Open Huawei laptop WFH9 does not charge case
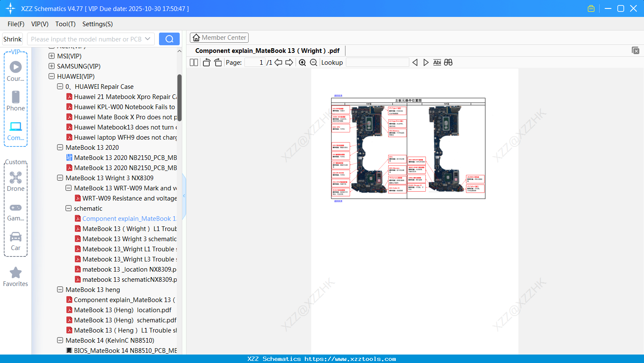 [x=122, y=137]
